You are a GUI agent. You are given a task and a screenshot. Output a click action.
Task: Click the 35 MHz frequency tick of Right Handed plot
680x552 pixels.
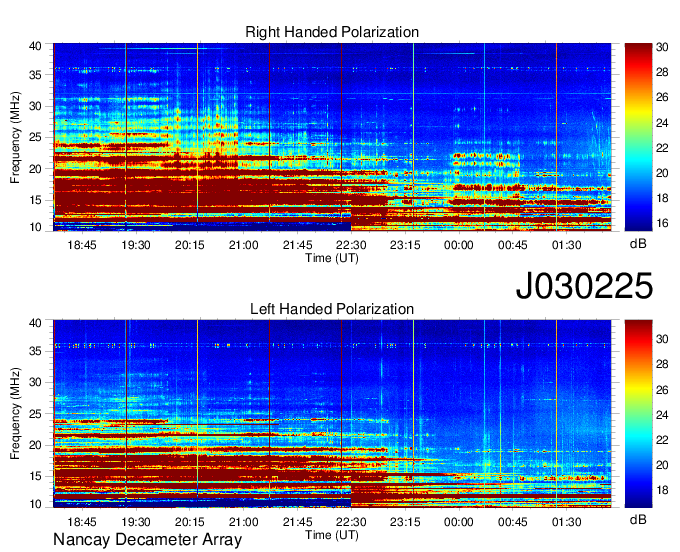point(35,75)
